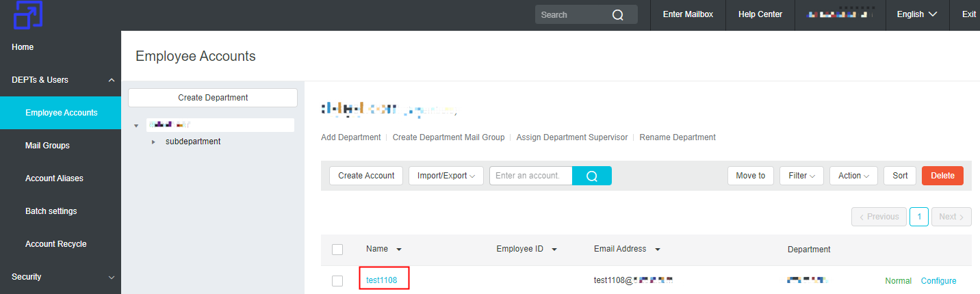
Task: Click the sort arrow next to Employee ID
Action: (x=554, y=250)
